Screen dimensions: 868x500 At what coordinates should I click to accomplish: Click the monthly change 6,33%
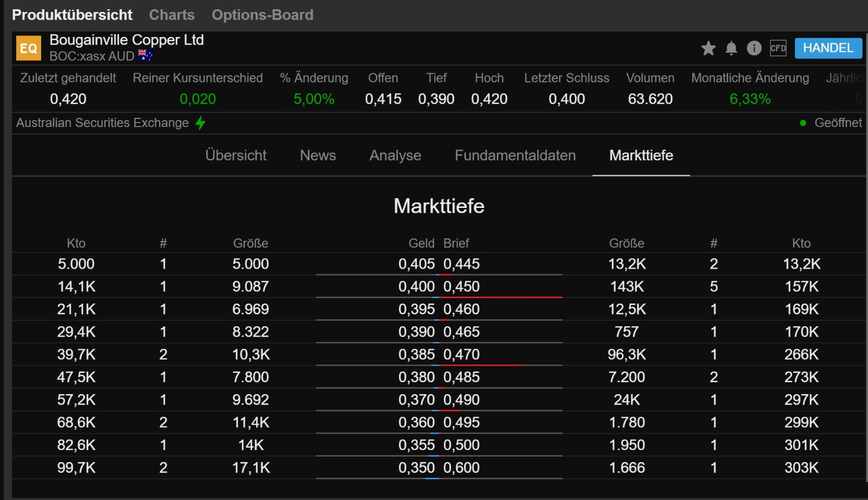pos(750,99)
